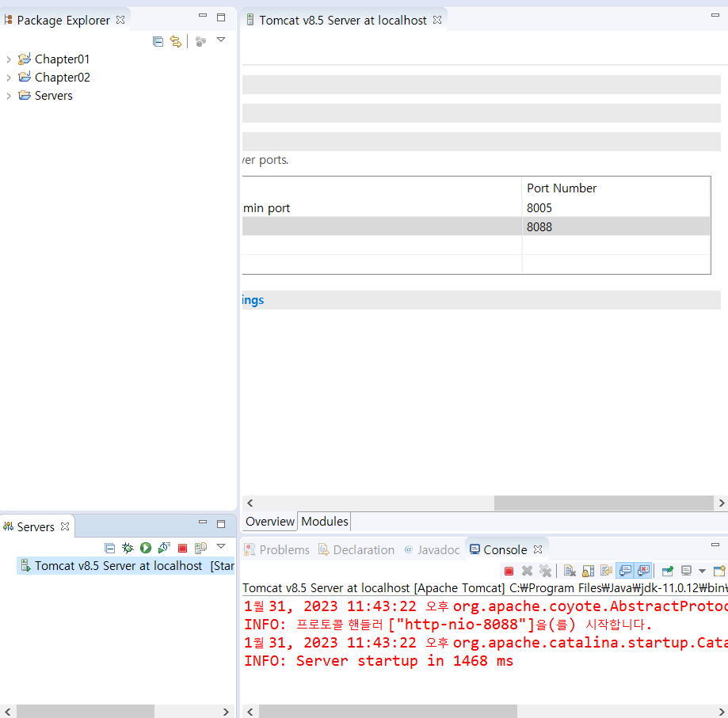Stop the server in Servers view
728x718 pixels.
coord(182,549)
